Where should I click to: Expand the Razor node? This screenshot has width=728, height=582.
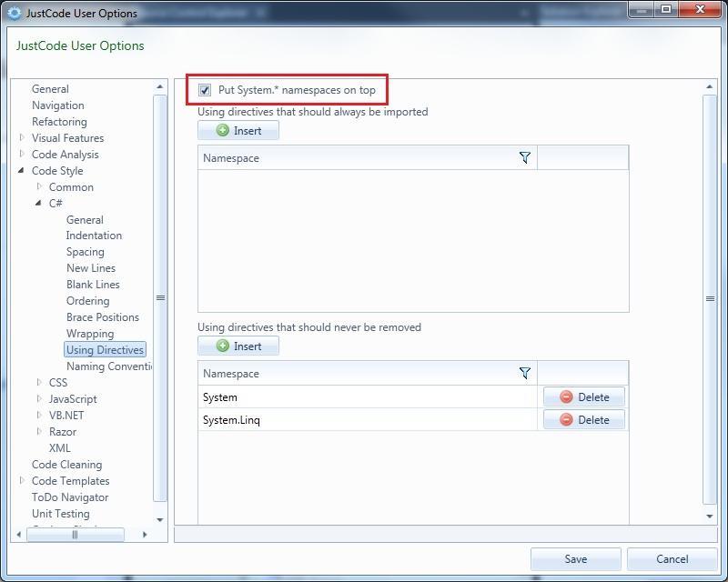click(39, 431)
